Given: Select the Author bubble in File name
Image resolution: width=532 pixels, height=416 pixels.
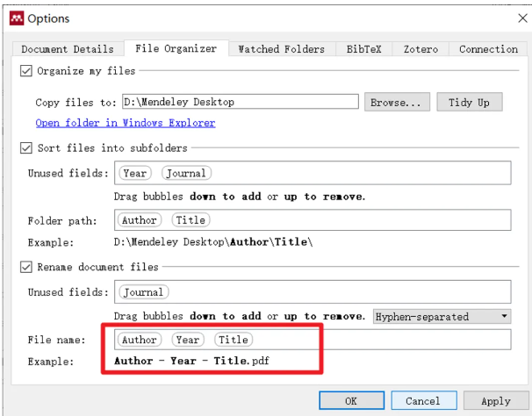Looking at the screenshot, I should point(139,340).
